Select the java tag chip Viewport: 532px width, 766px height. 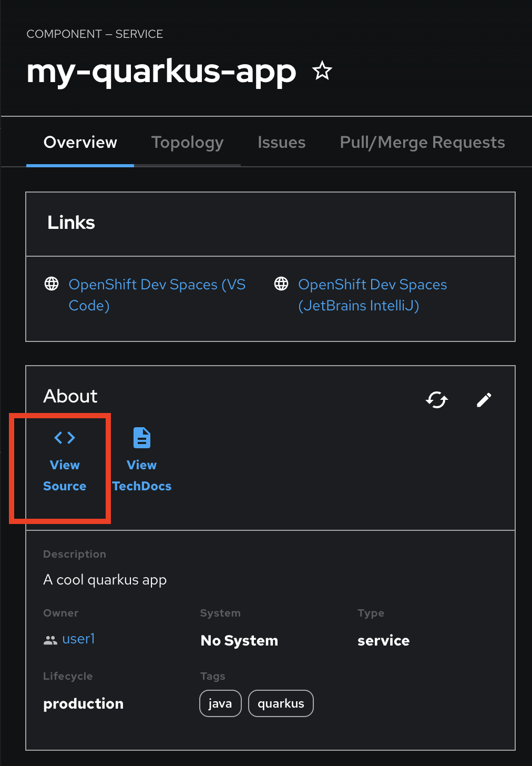[x=220, y=703]
